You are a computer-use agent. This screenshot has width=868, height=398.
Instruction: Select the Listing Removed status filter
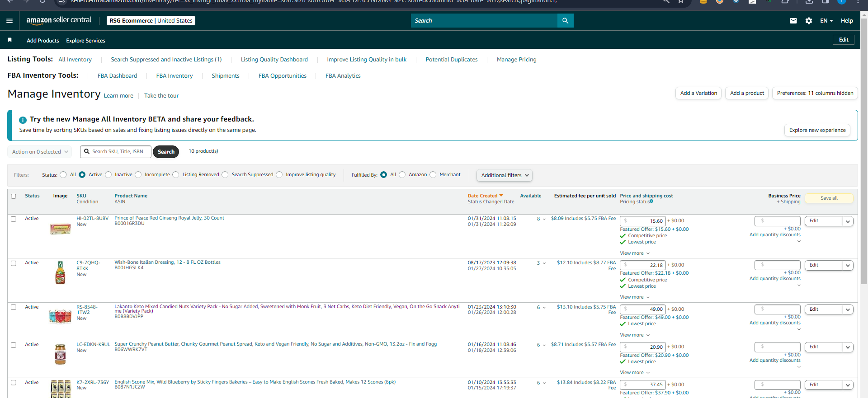coord(176,175)
